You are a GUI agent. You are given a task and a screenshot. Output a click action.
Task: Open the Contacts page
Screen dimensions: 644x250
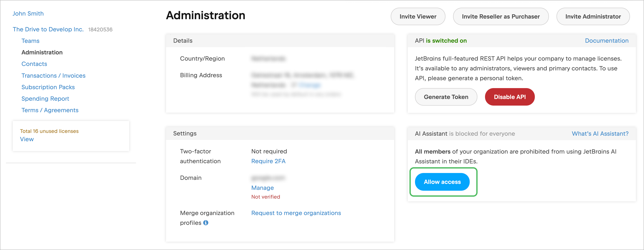click(x=34, y=64)
